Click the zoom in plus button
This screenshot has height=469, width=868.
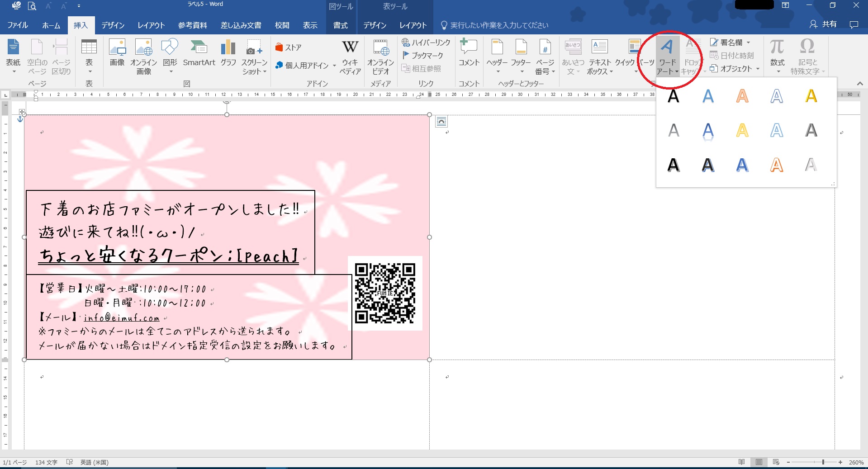840,462
